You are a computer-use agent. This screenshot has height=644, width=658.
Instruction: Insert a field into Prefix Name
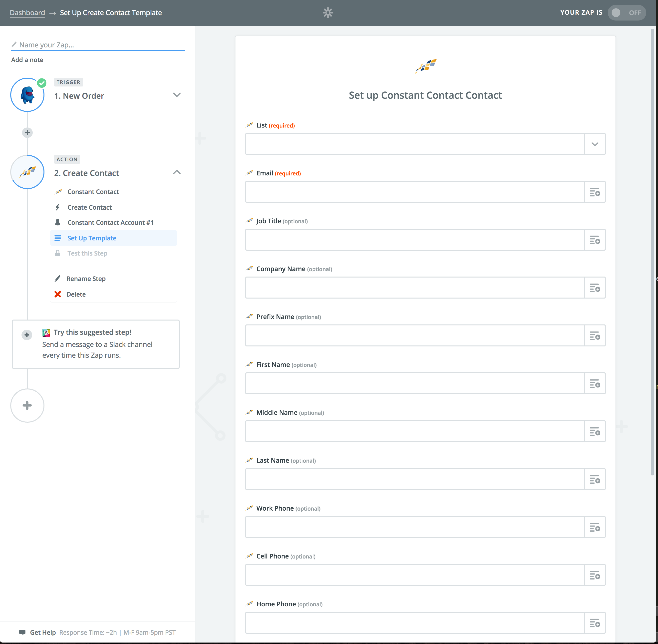point(595,335)
